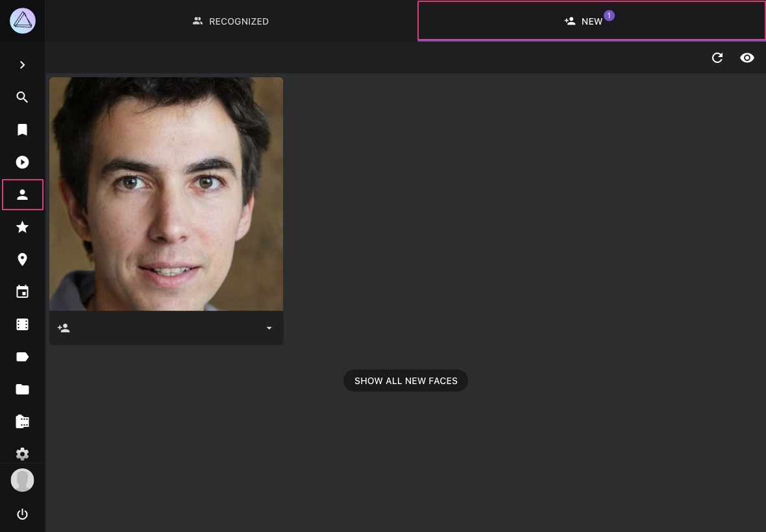Open the Settings gear
Image resolution: width=766 pixels, height=532 pixels.
(23, 454)
